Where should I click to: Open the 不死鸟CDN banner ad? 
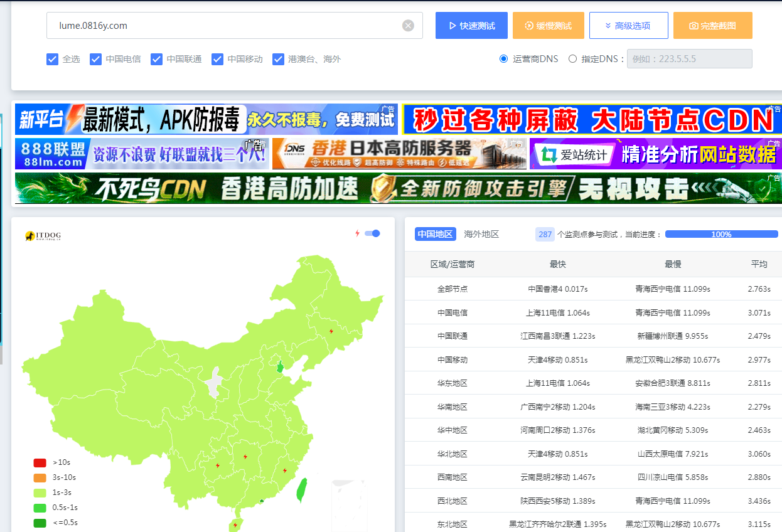pyautogui.click(x=399, y=188)
